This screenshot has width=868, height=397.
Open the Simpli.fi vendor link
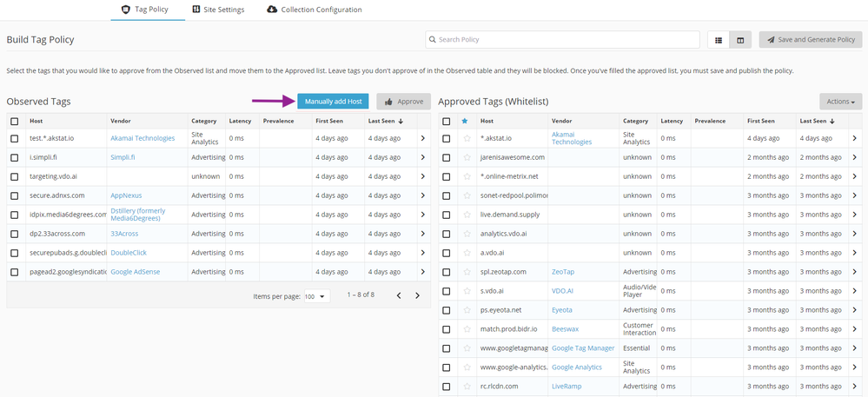[123, 157]
